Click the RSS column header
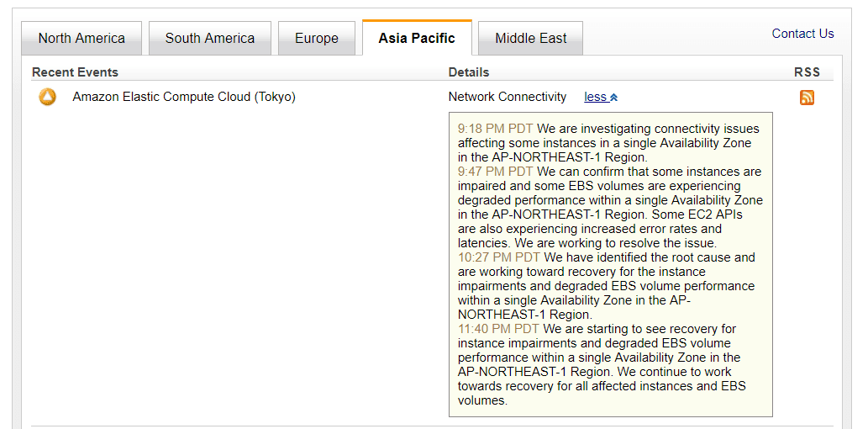 point(807,72)
